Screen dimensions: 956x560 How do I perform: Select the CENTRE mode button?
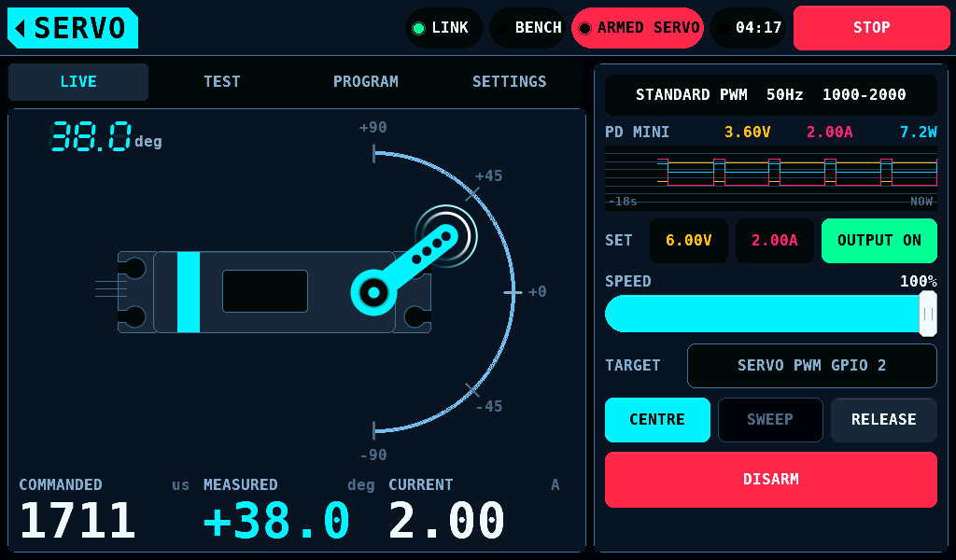pos(657,420)
